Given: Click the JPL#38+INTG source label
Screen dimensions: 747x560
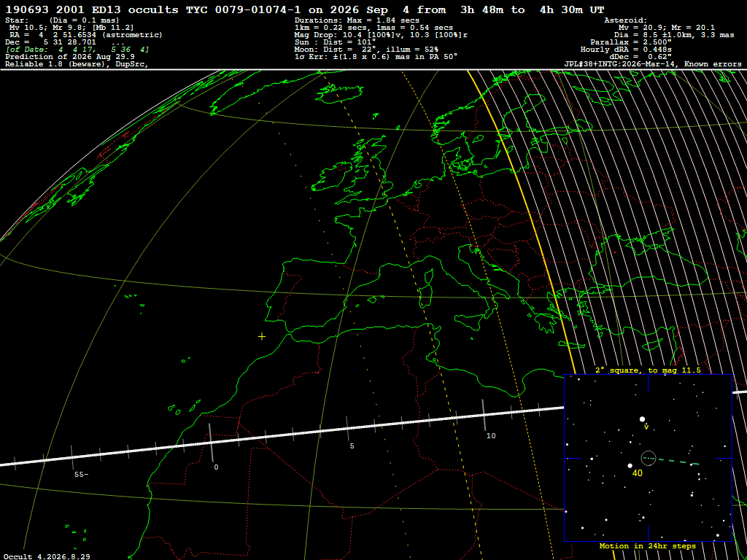Looking at the screenshot, I should pyautogui.click(x=652, y=64).
